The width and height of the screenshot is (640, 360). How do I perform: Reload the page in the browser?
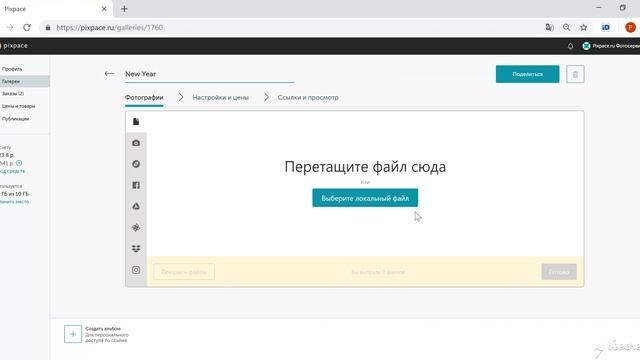pos(27,27)
